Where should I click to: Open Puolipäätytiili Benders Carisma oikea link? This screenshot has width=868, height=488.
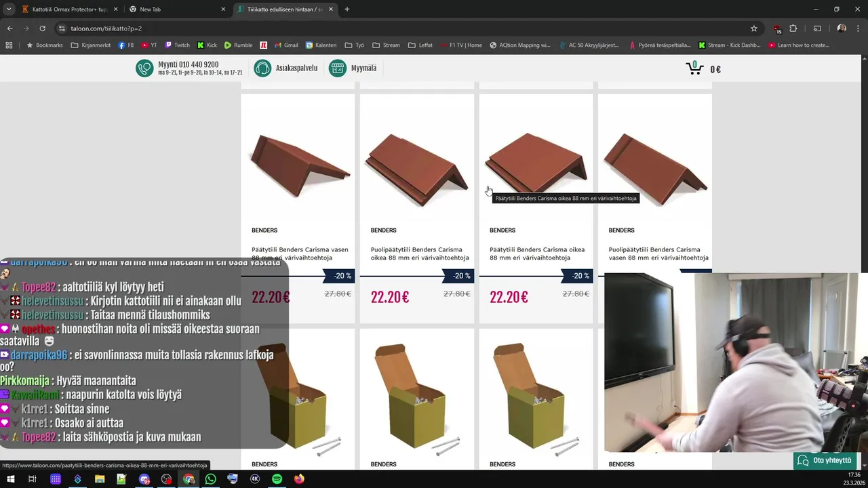pyautogui.click(x=420, y=253)
